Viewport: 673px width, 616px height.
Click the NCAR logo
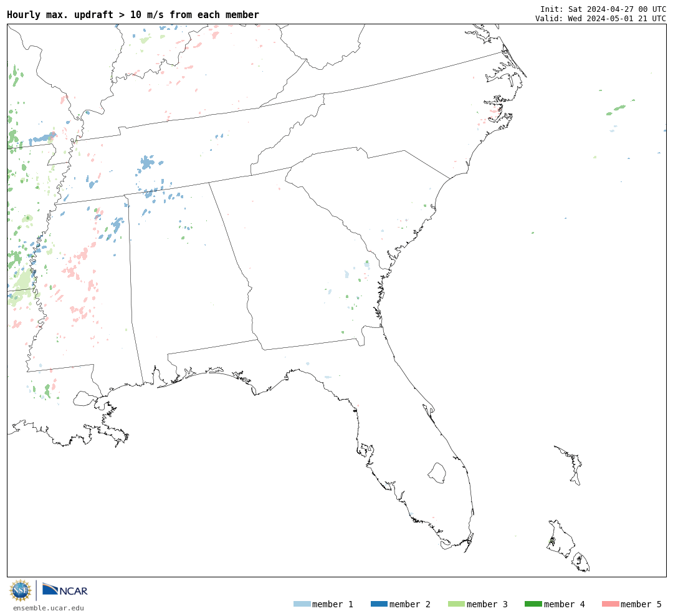coord(65,590)
